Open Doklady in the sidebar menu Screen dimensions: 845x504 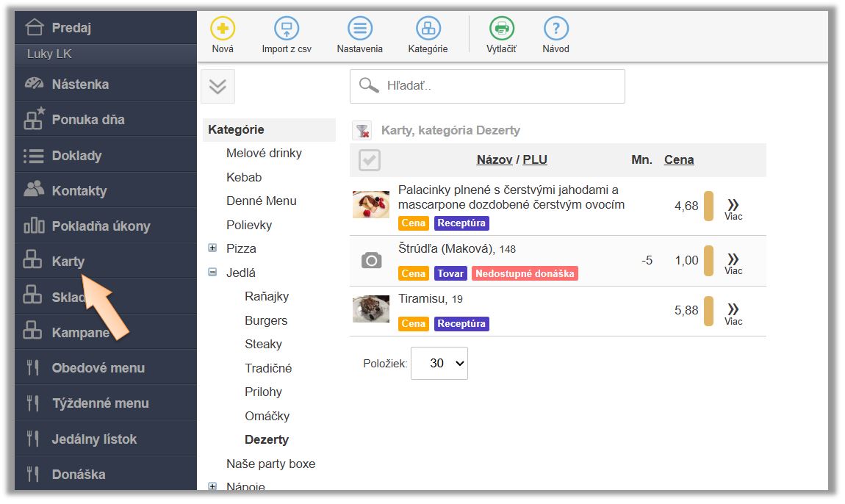[76, 155]
